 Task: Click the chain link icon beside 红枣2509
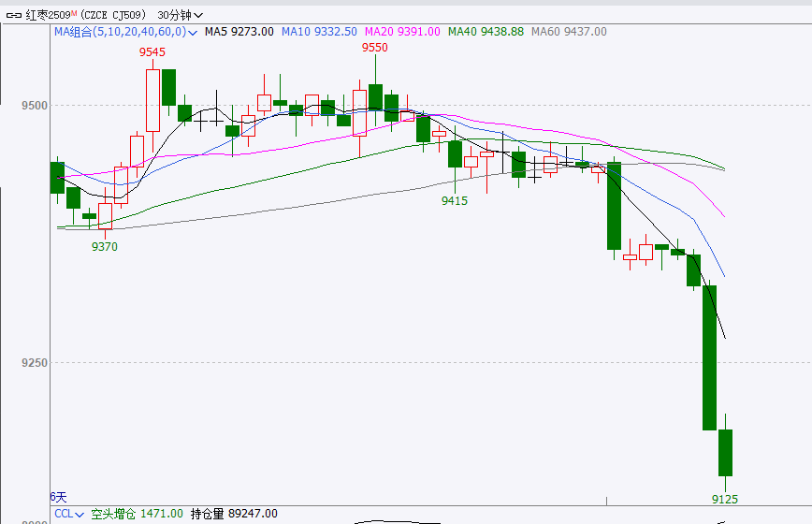point(13,16)
